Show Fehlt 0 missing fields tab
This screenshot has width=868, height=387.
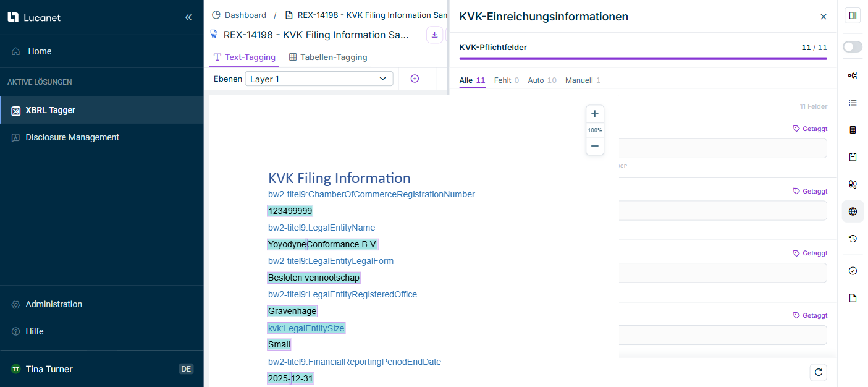tap(507, 80)
